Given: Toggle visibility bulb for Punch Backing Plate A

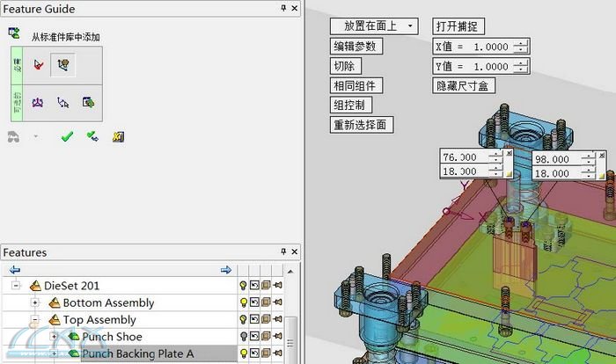Looking at the screenshot, I should pos(243,353).
